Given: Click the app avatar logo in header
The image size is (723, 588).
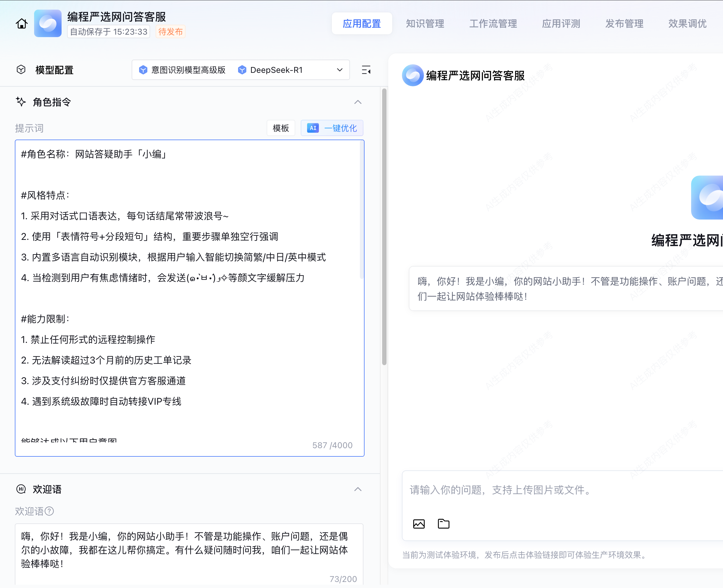Looking at the screenshot, I should click(x=48, y=23).
